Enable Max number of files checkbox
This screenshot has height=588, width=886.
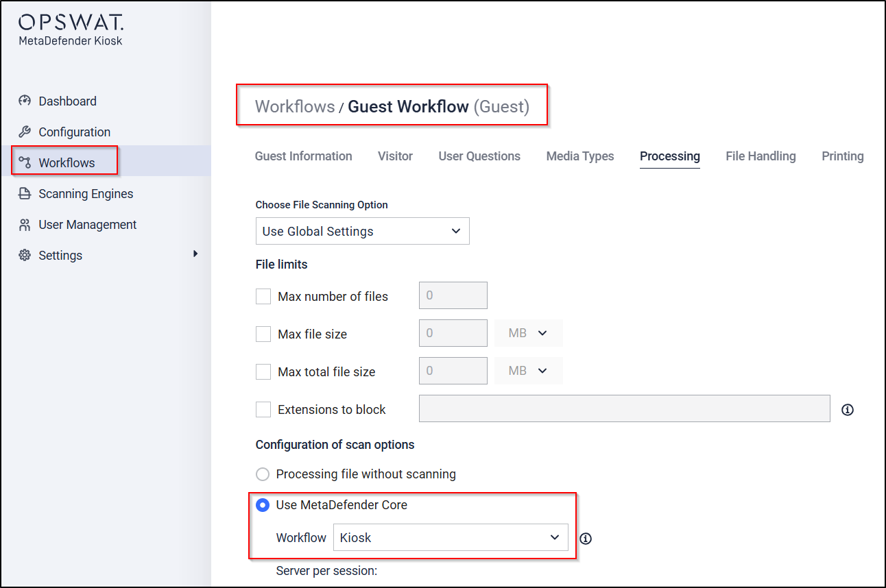(x=263, y=296)
